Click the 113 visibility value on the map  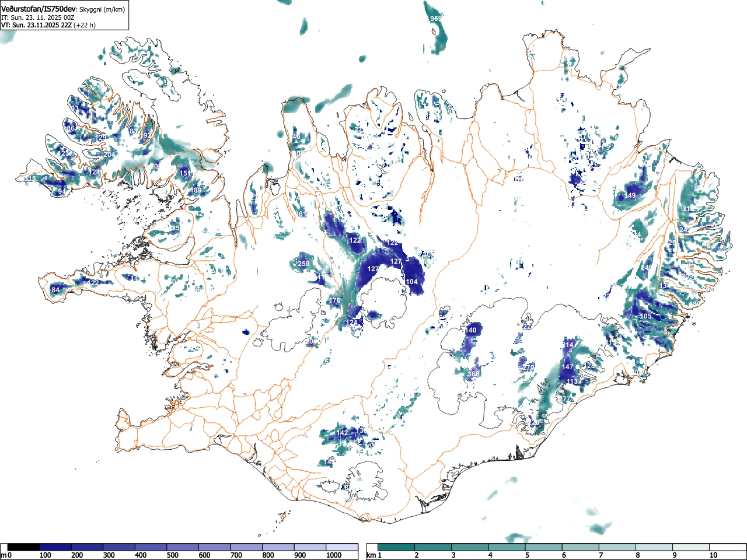tap(573, 382)
